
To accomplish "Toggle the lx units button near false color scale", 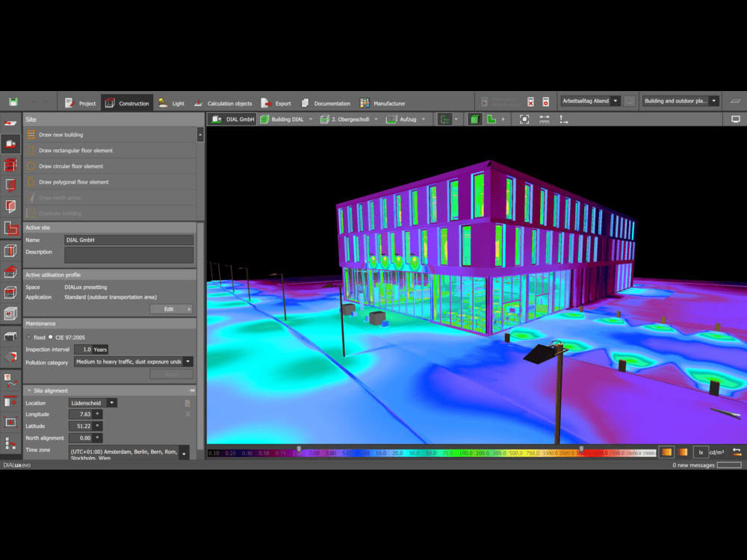I will tap(699, 452).
